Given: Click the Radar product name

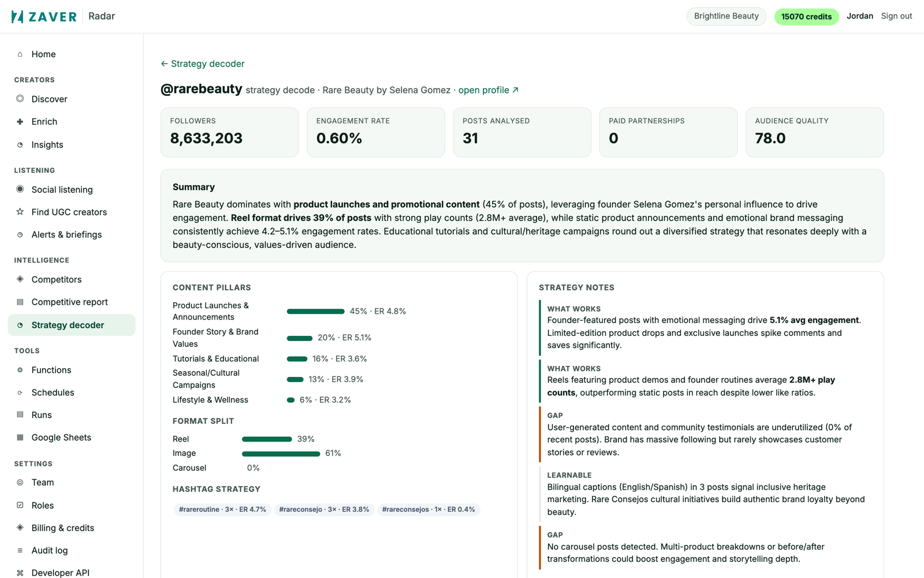Looking at the screenshot, I should [102, 16].
